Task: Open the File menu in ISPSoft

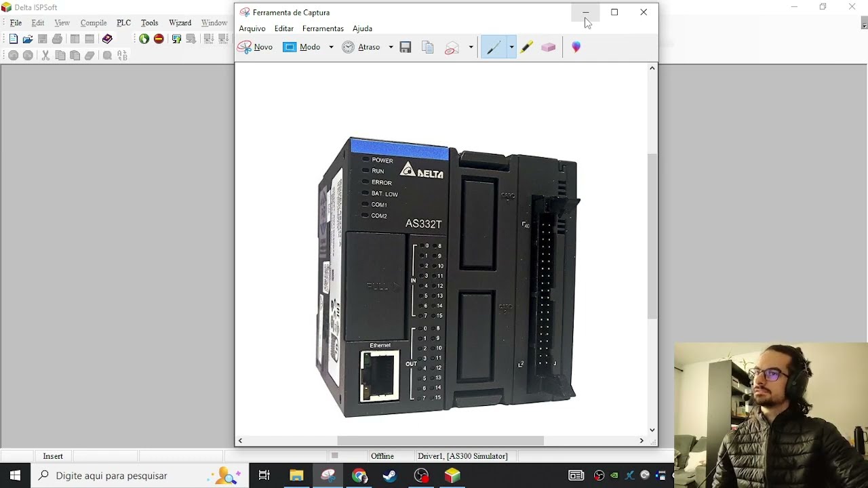Action: [16, 23]
